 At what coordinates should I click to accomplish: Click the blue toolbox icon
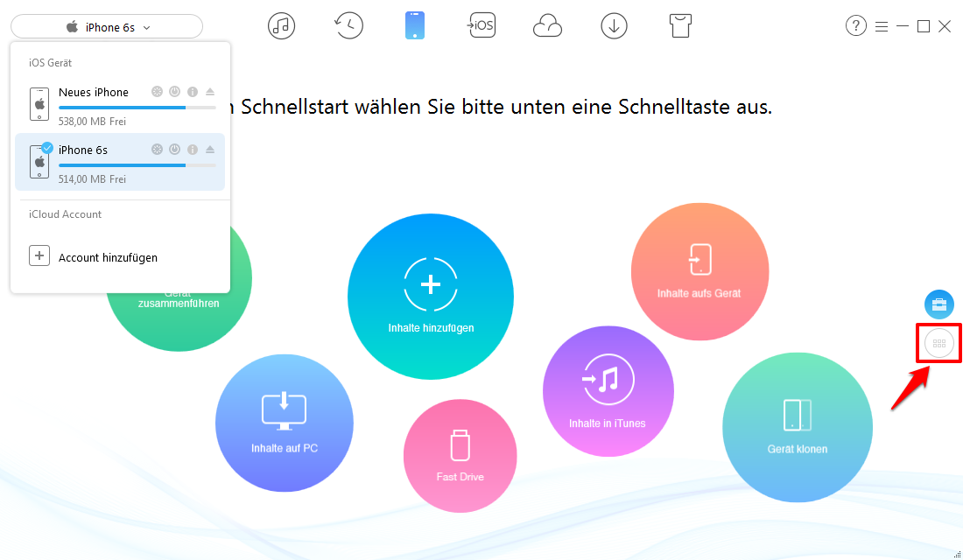(x=939, y=304)
